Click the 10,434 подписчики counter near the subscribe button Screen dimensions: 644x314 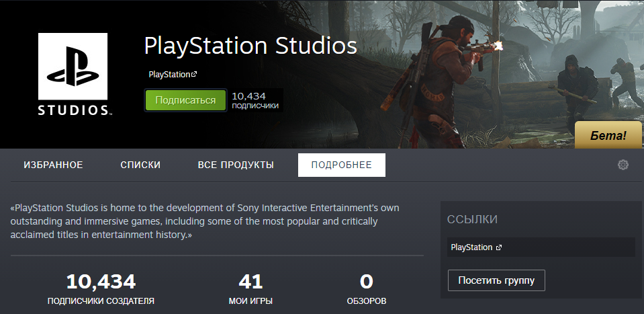(255, 101)
